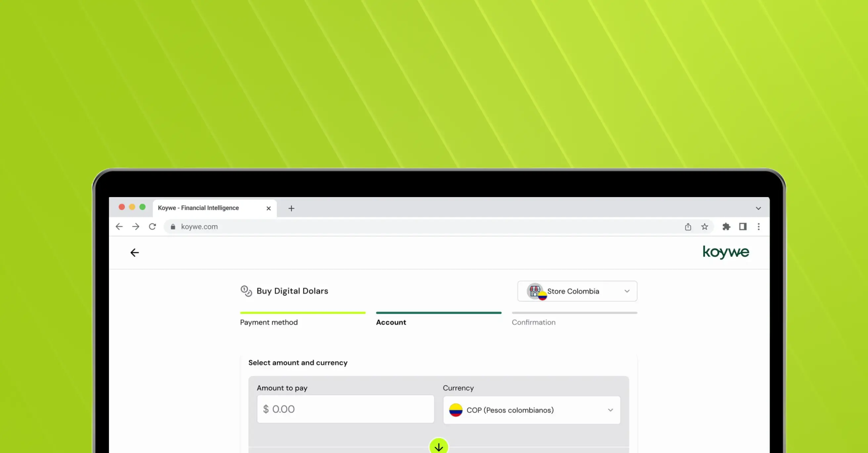
Task: Click the back arrow inside the Koywe page
Action: click(x=134, y=252)
